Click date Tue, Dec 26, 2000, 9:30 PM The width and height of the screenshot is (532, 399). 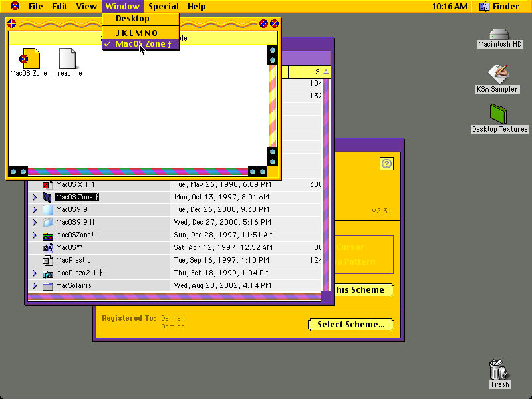coord(221,209)
